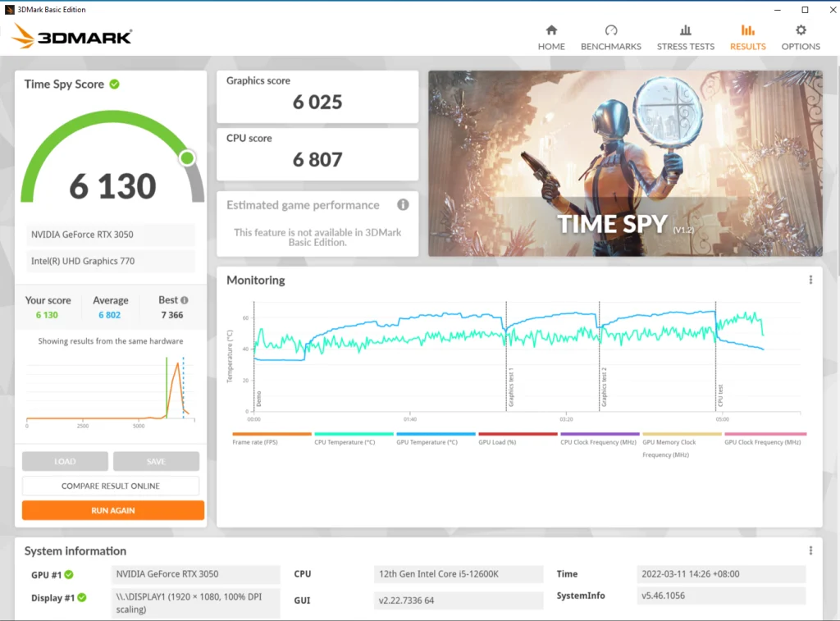Click the main score 6 130
840x621 pixels.
[x=112, y=186]
